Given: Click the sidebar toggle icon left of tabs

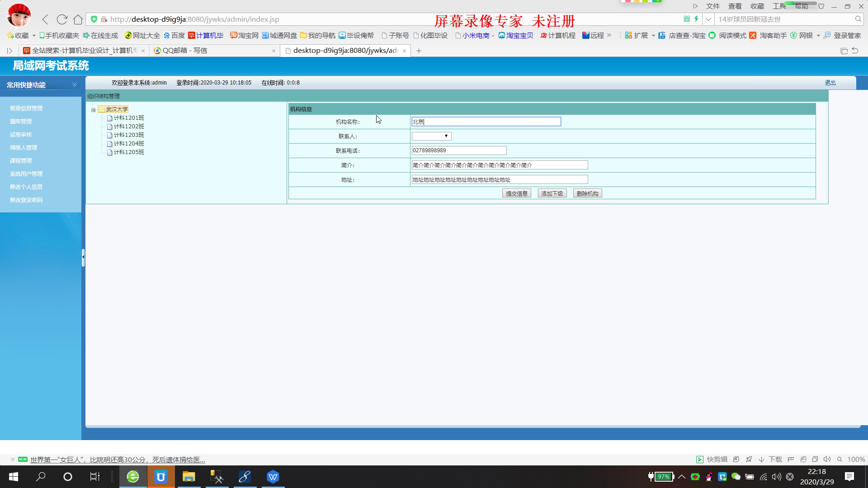Looking at the screenshot, I should click(x=9, y=51).
